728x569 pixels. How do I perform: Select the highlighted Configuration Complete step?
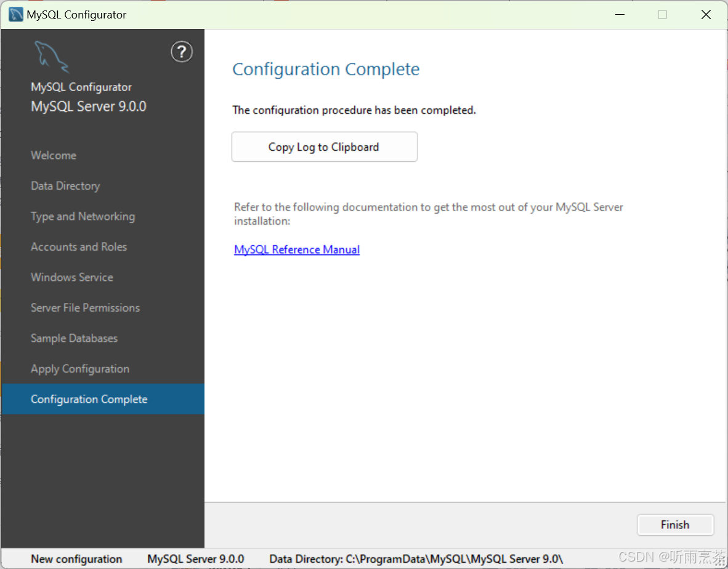103,398
